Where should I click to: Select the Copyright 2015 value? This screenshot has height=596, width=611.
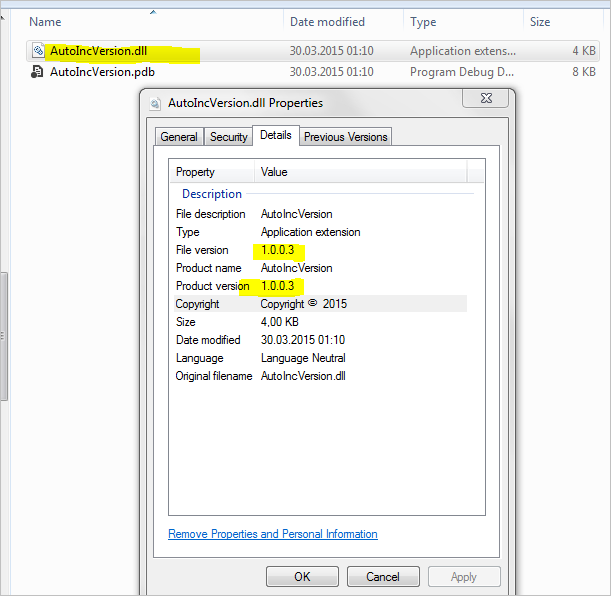point(304,304)
